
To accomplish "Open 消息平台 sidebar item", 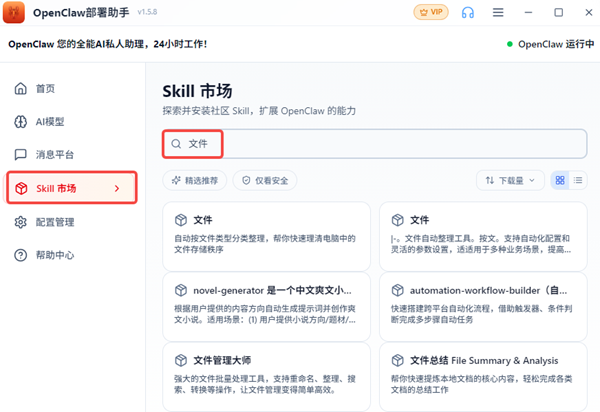I will click(x=72, y=155).
